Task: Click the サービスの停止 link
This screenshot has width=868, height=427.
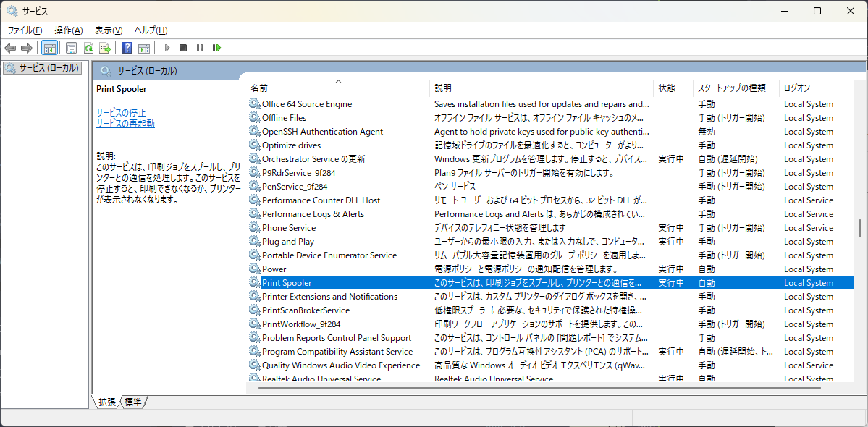Action: 121,112
